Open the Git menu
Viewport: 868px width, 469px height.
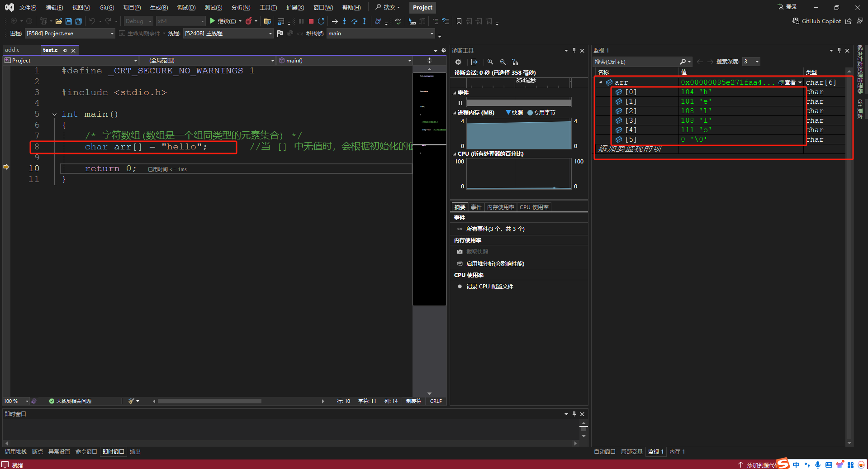107,7
